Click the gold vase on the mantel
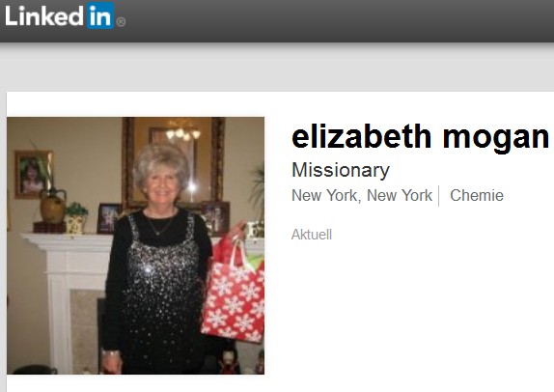554x392 pixels. point(53,206)
